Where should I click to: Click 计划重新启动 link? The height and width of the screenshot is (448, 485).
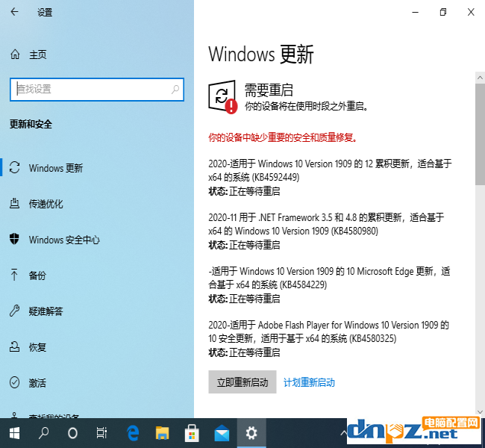[x=309, y=382]
